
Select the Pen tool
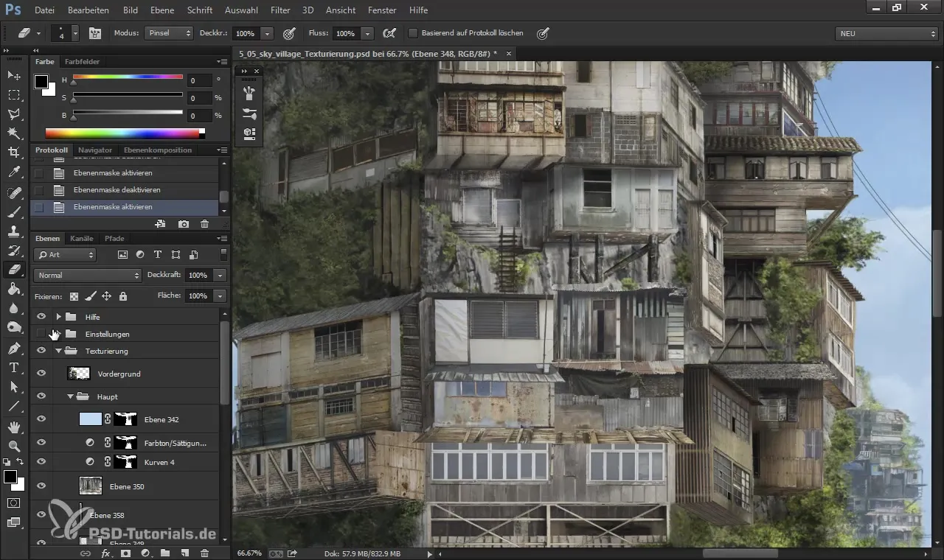click(14, 348)
